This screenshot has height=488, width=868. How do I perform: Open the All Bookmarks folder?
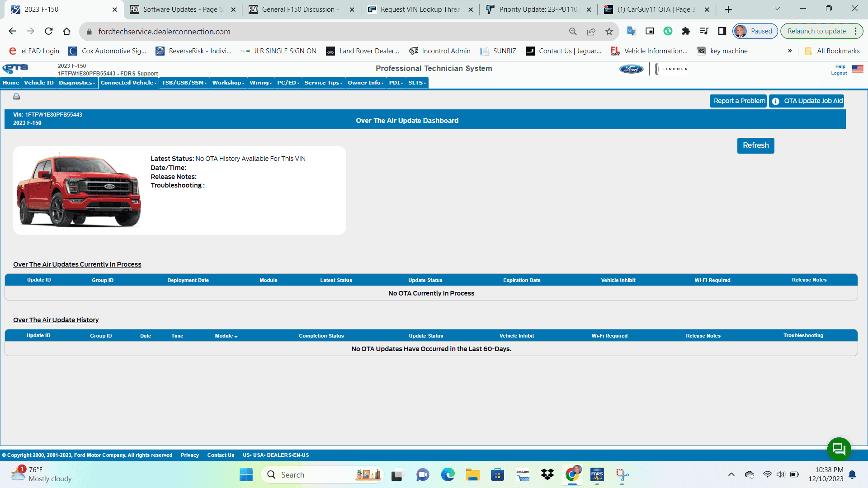coord(832,51)
